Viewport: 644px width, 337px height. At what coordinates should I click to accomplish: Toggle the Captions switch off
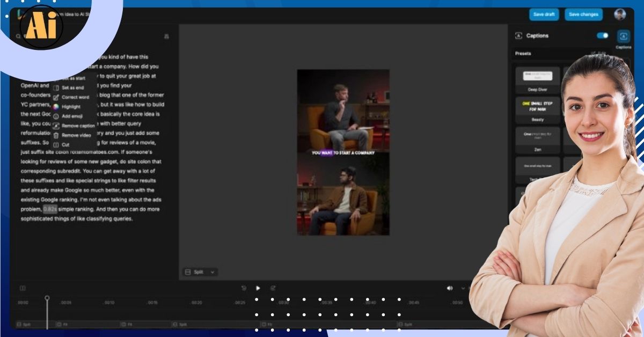coord(603,35)
